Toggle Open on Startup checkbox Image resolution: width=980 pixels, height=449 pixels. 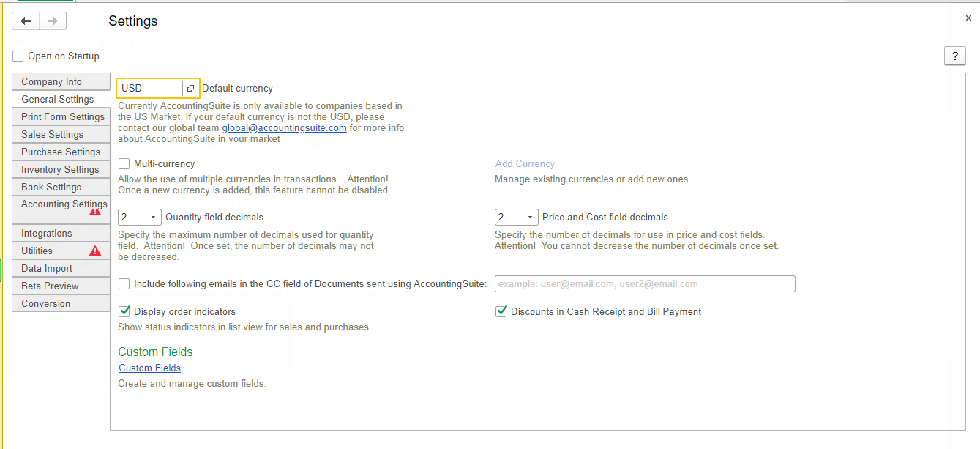point(18,56)
